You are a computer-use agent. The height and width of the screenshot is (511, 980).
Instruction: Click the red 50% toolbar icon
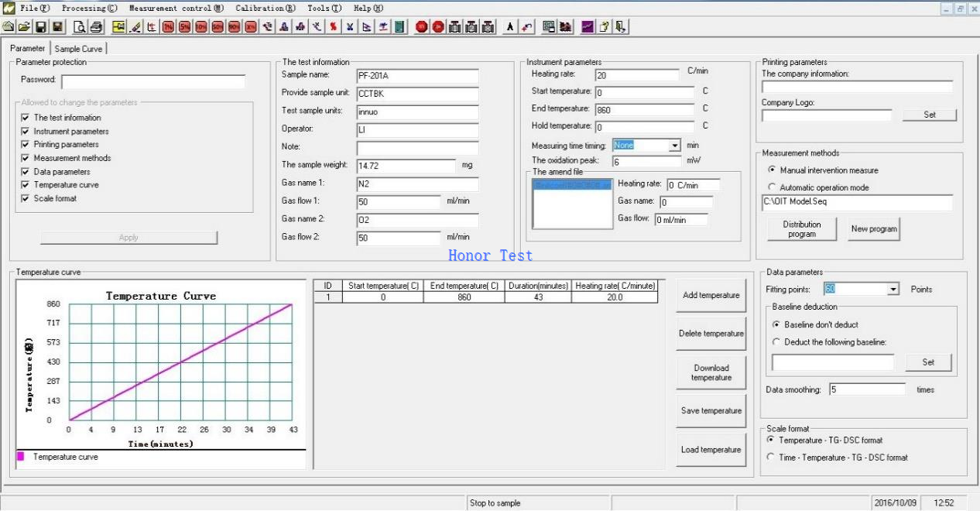218,27
